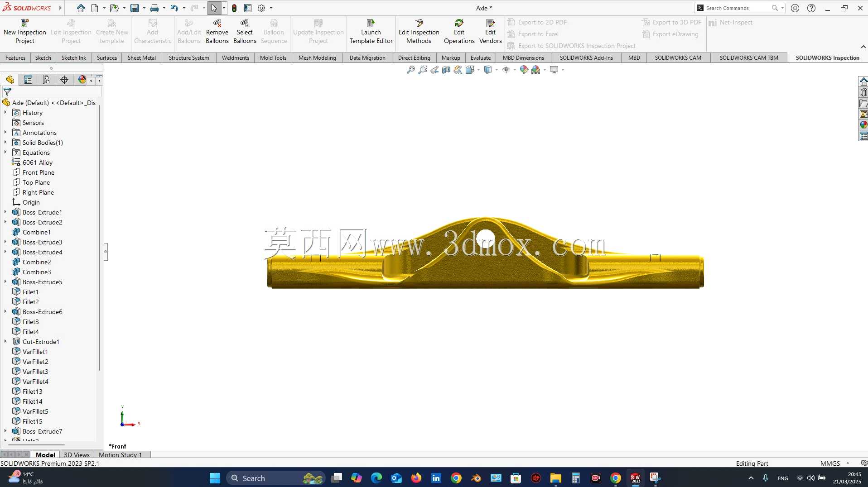Click the New document icon
Image resolution: width=868 pixels, height=487 pixels.
point(95,8)
